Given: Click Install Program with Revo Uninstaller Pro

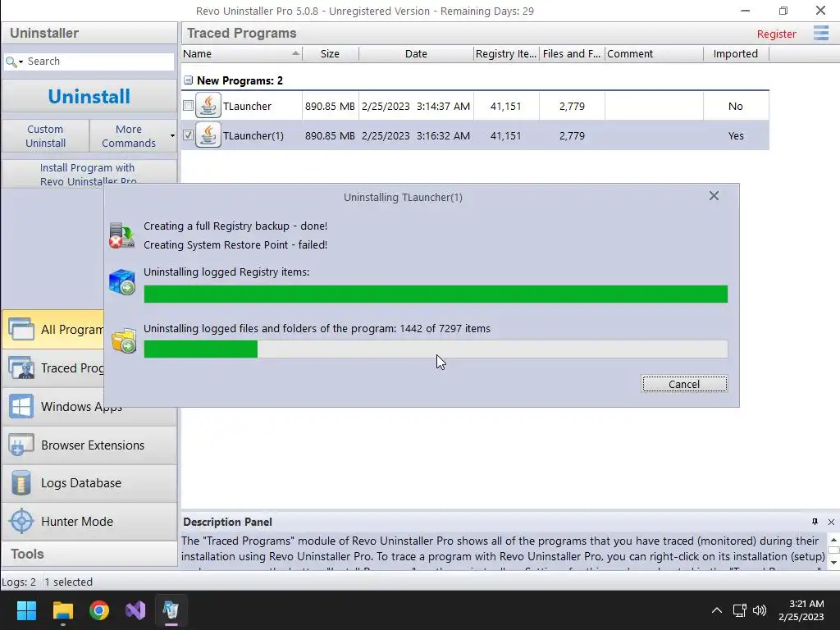Looking at the screenshot, I should (x=89, y=174).
